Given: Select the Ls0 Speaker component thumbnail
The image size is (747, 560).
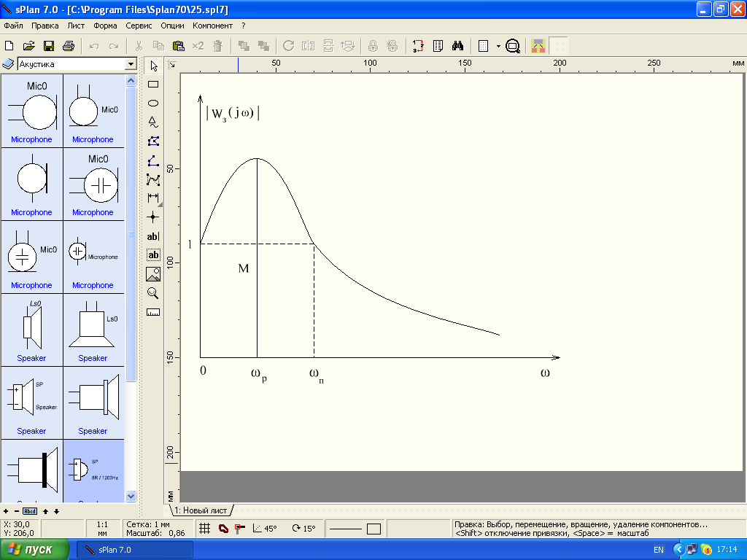Looking at the screenshot, I should click(32, 330).
